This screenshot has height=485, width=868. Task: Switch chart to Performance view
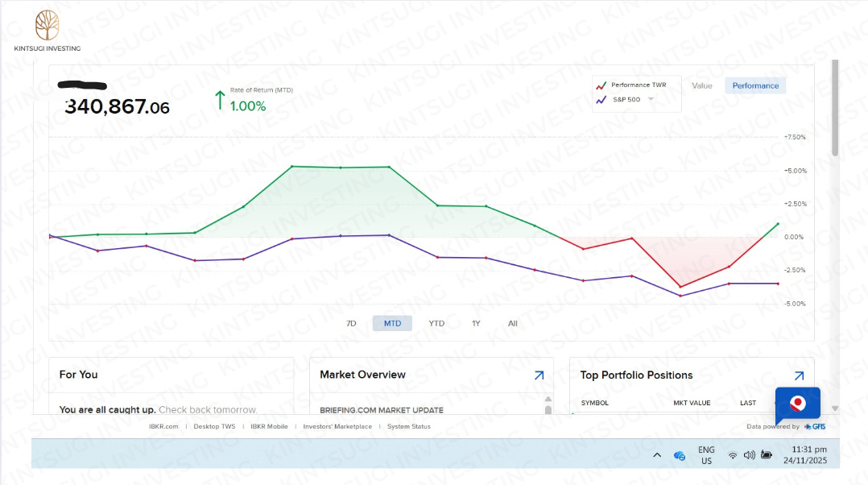tap(755, 86)
